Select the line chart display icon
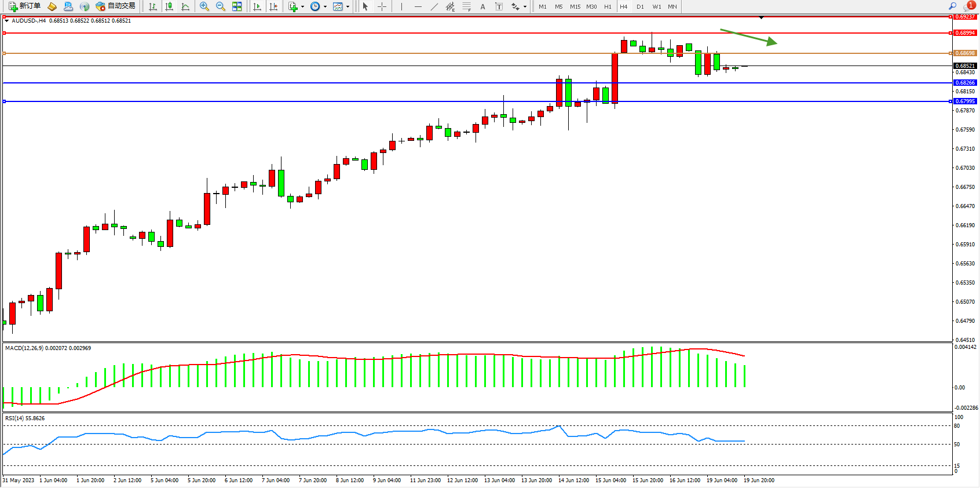The height and width of the screenshot is (488, 980). click(185, 6)
